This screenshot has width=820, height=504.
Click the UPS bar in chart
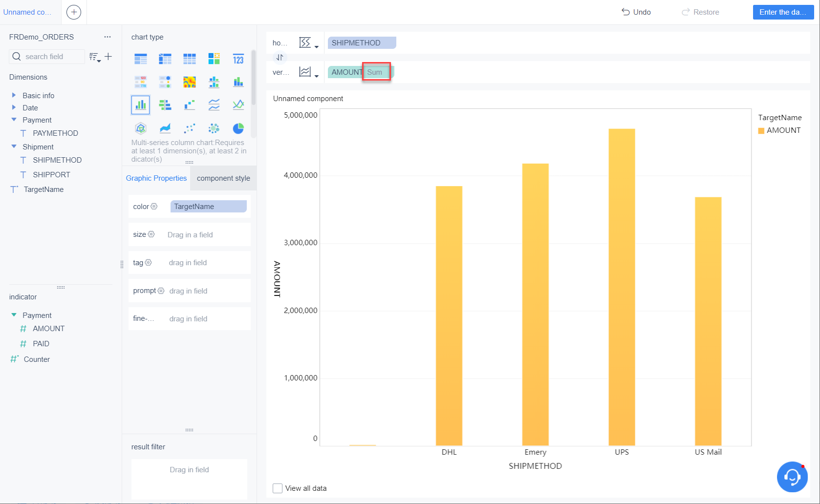pyautogui.click(x=622, y=287)
